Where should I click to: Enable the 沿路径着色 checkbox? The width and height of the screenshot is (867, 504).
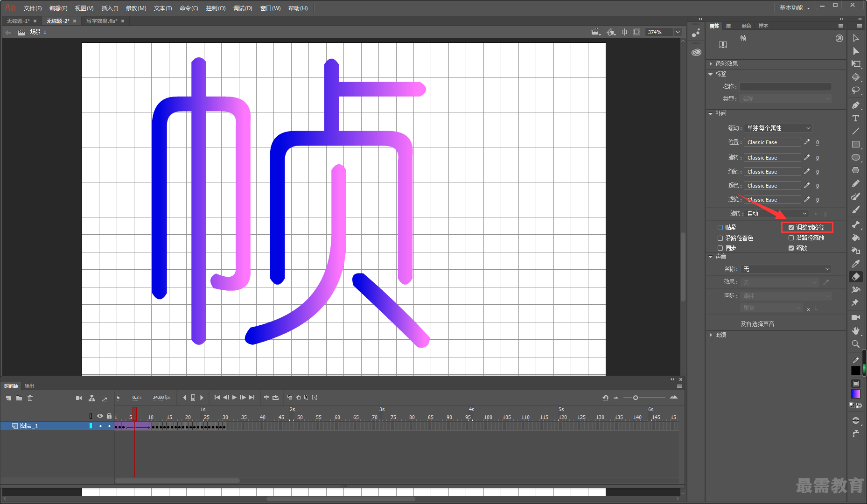pyautogui.click(x=720, y=238)
